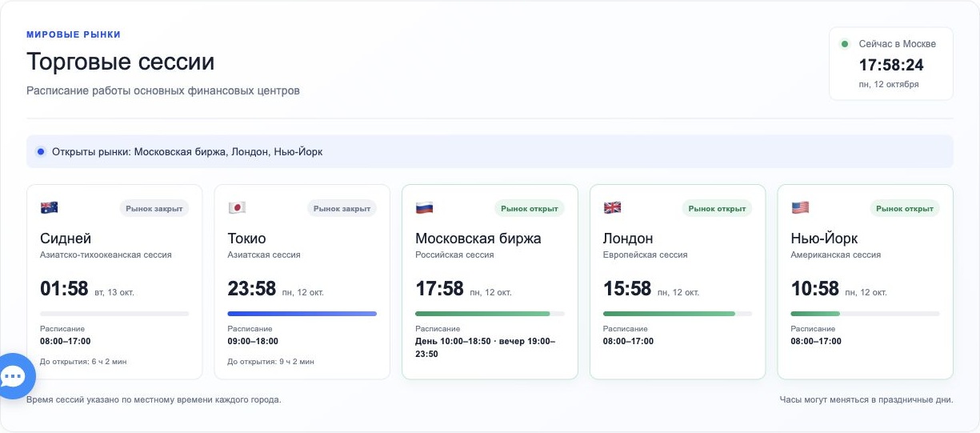Select the Сидней card title

(66, 239)
